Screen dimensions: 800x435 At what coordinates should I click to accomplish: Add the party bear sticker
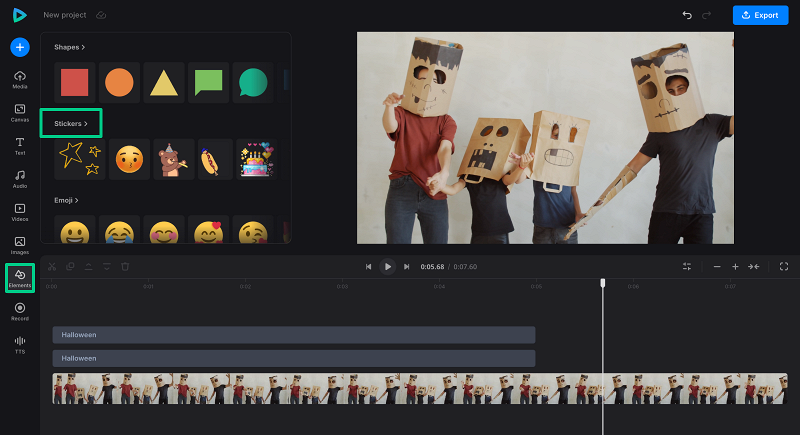coord(173,159)
